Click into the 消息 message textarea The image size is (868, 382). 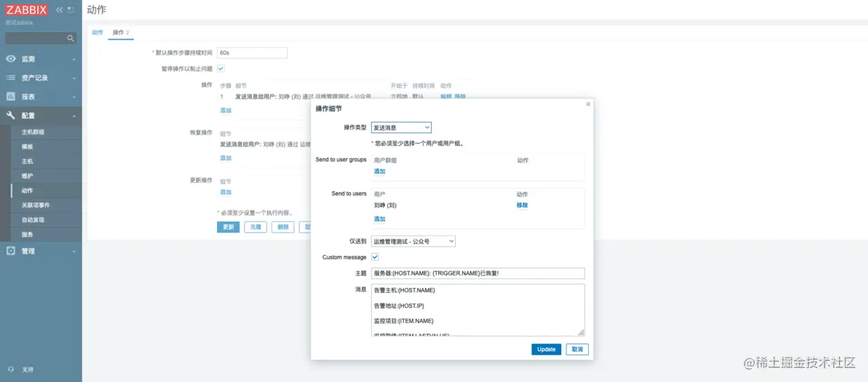pyautogui.click(x=477, y=310)
